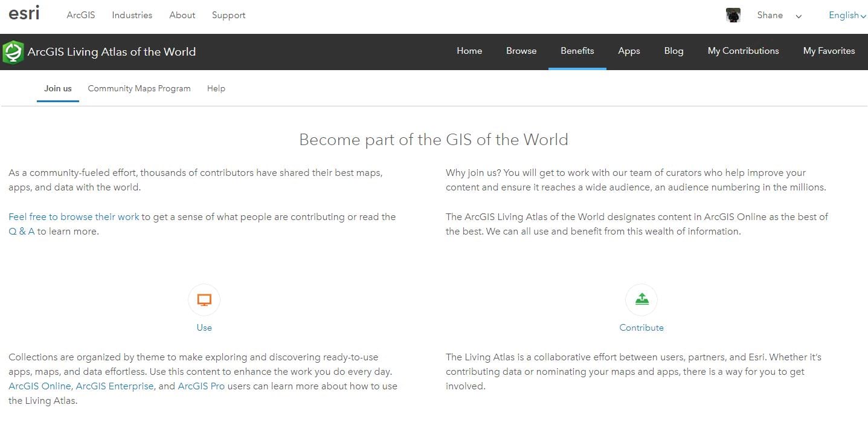The width and height of the screenshot is (868, 425).
Task: Open the ArcGIS top menu item
Action: [81, 15]
